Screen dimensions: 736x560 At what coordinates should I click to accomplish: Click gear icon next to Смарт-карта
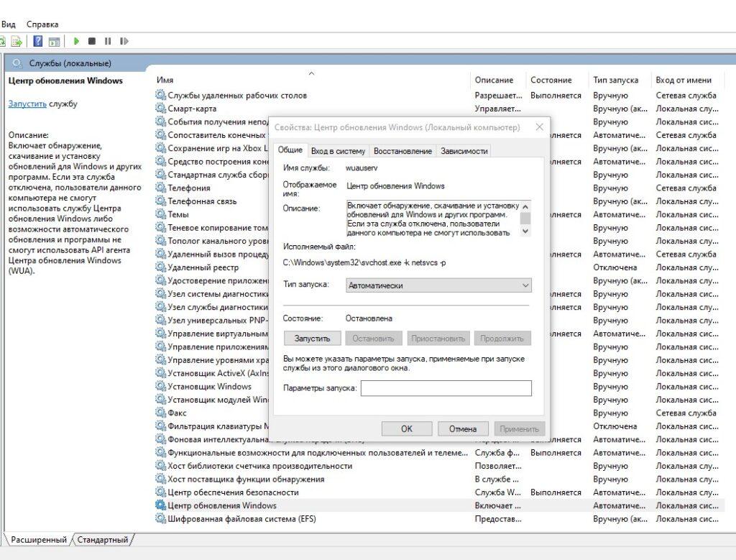click(160, 108)
